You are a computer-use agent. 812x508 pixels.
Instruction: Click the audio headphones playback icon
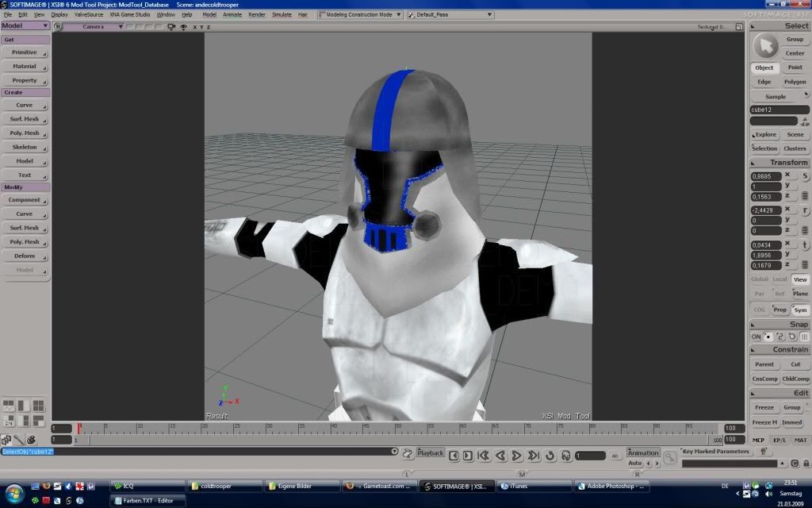[x=566, y=456]
